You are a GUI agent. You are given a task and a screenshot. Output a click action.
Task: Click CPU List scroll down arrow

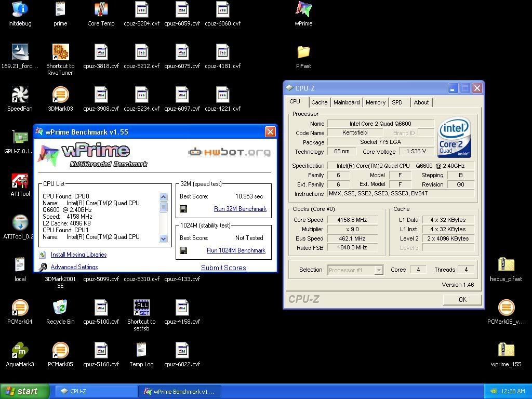pos(164,238)
